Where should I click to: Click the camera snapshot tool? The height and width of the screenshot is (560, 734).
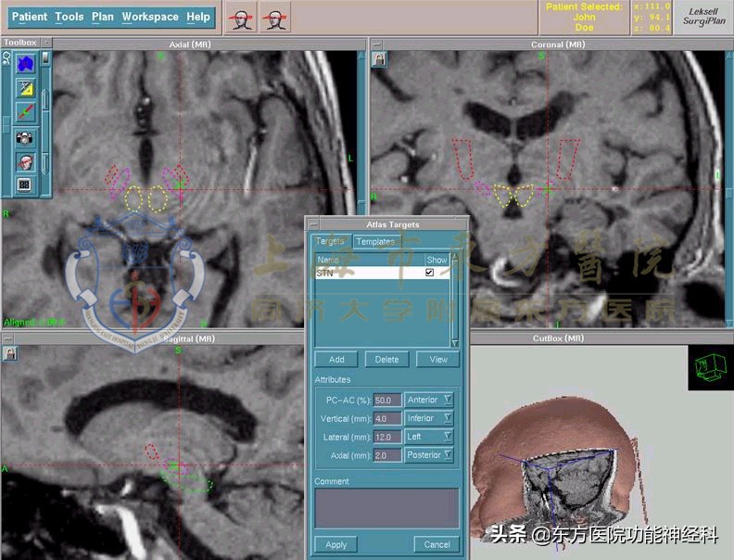[x=25, y=138]
